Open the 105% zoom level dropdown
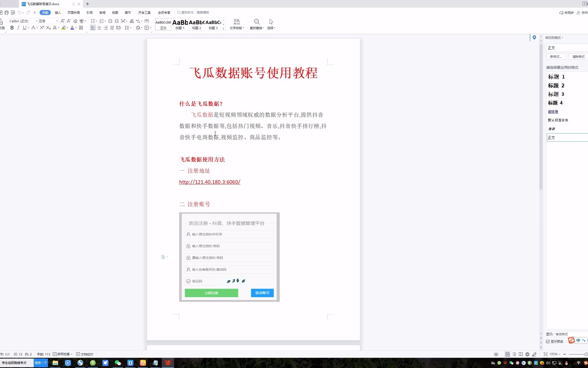The height and width of the screenshot is (368, 588). pyautogui.click(x=555, y=354)
